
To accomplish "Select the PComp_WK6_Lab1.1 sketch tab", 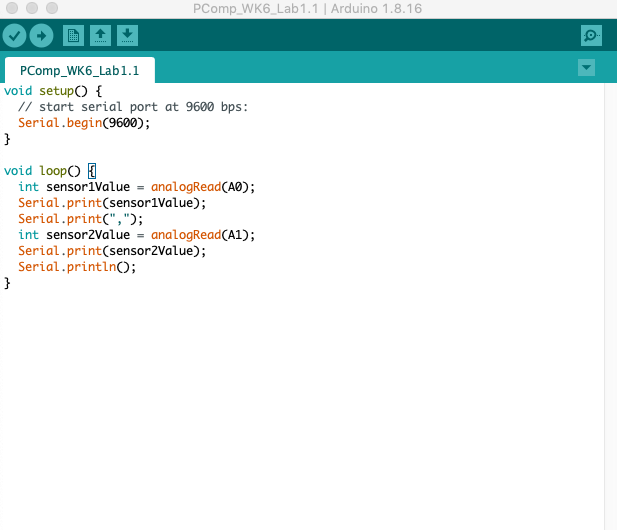I will point(80,71).
